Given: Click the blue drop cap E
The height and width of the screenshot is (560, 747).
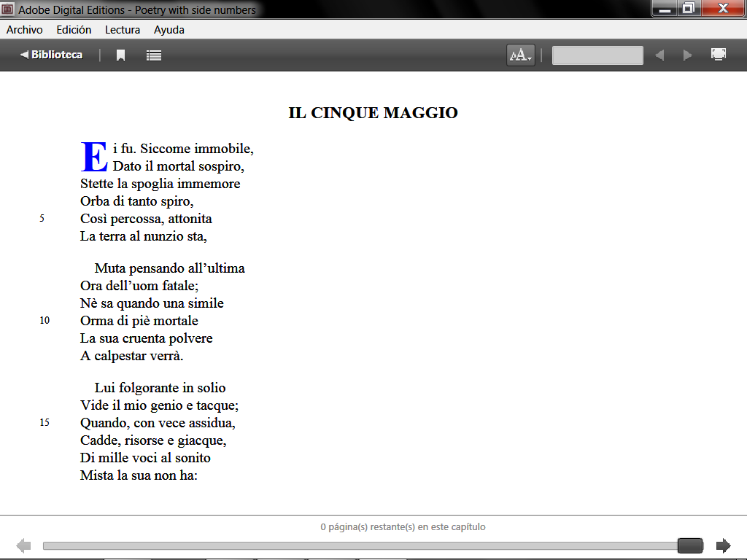Looking at the screenshot, I should tap(94, 157).
